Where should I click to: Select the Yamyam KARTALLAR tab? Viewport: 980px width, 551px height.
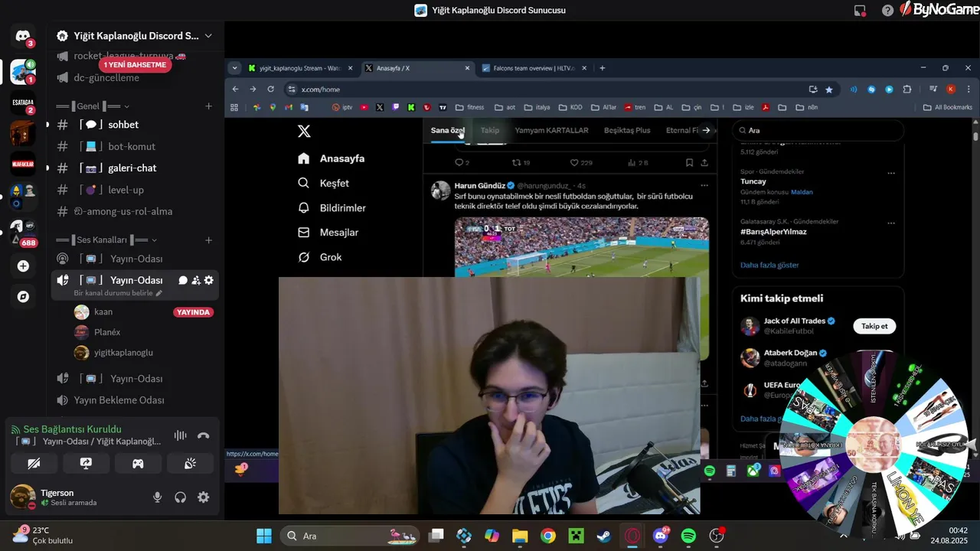[x=551, y=131]
